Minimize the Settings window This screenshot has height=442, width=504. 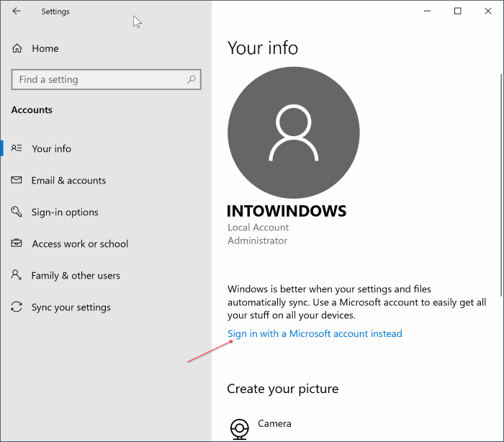(x=427, y=11)
